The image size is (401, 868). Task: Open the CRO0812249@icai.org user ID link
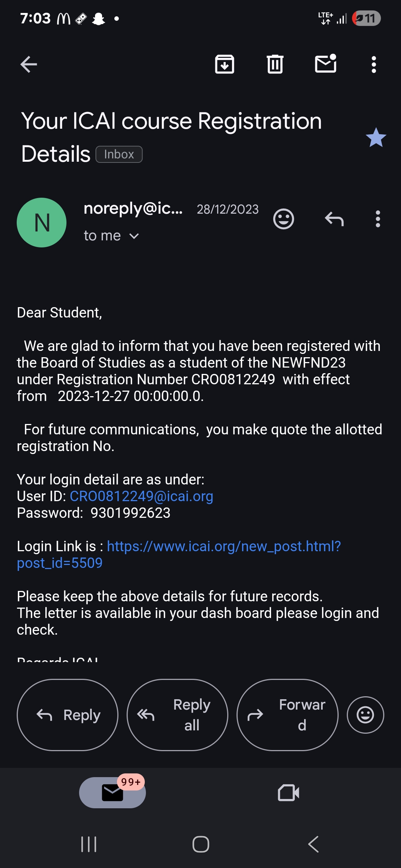141,496
